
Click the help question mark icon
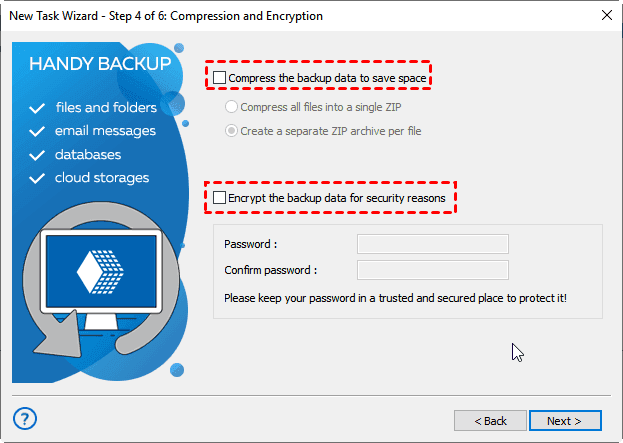tap(26, 418)
